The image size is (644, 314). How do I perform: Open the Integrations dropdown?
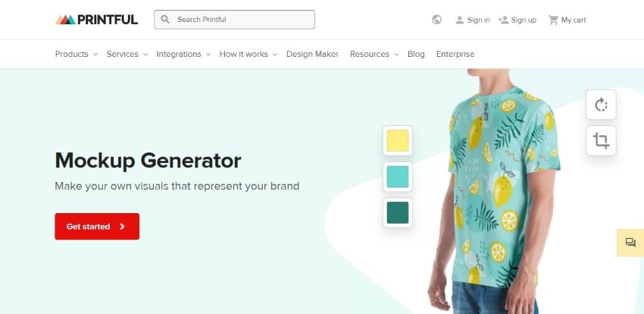click(x=183, y=55)
